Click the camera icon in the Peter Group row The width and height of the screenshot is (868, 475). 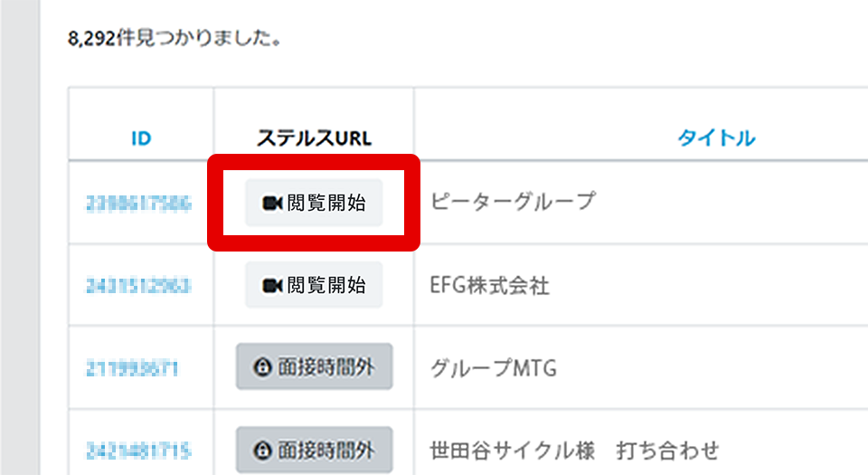tap(272, 204)
